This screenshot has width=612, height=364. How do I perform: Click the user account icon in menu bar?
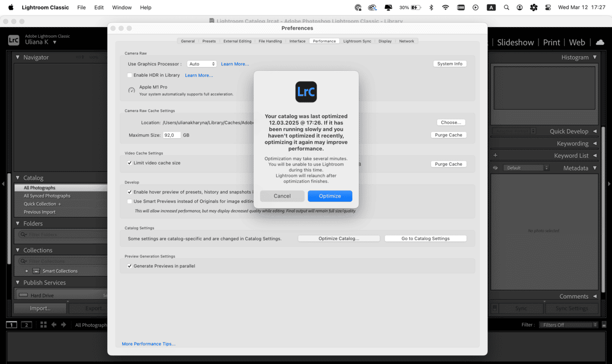point(519,8)
